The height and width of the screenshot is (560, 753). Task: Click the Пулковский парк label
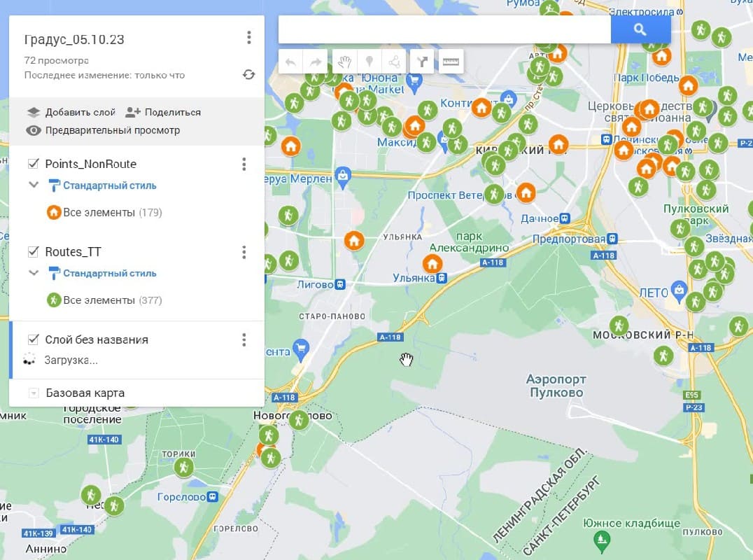[x=696, y=214]
